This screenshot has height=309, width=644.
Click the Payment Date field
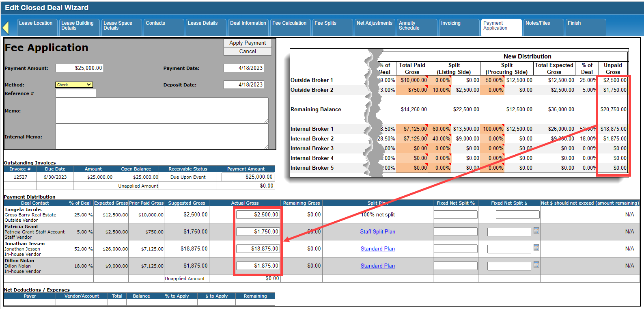pos(243,68)
